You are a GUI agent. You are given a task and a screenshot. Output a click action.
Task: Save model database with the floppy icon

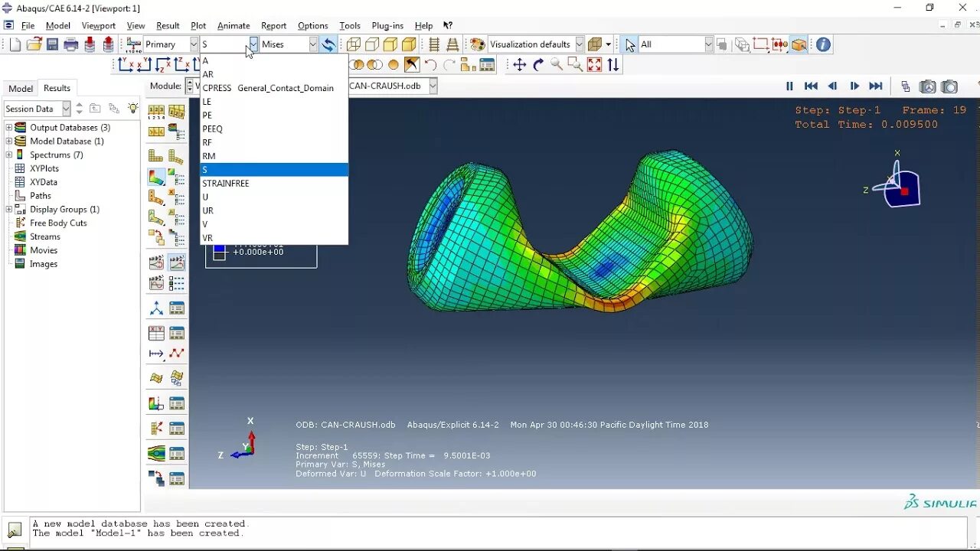coord(52,44)
